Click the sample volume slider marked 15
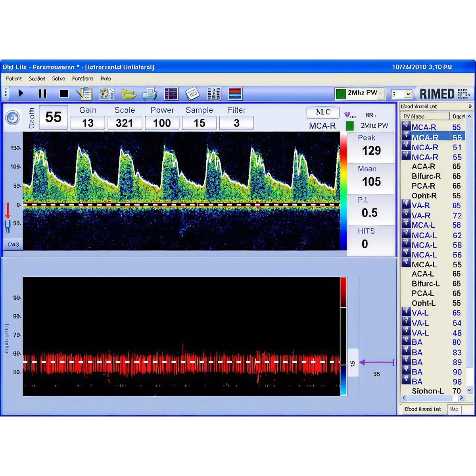 (353, 363)
